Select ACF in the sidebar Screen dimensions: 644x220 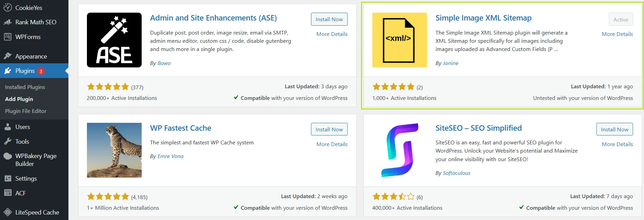click(x=21, y=193)
